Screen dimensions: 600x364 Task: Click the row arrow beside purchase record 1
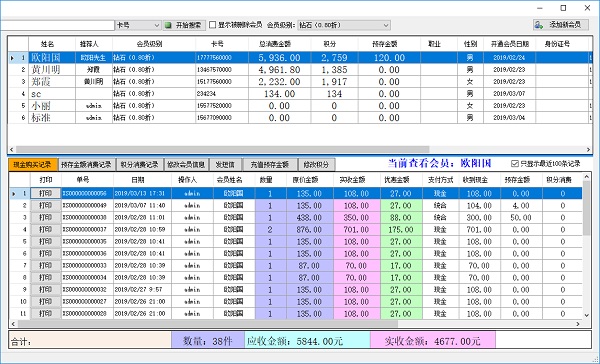pos(14,194)
